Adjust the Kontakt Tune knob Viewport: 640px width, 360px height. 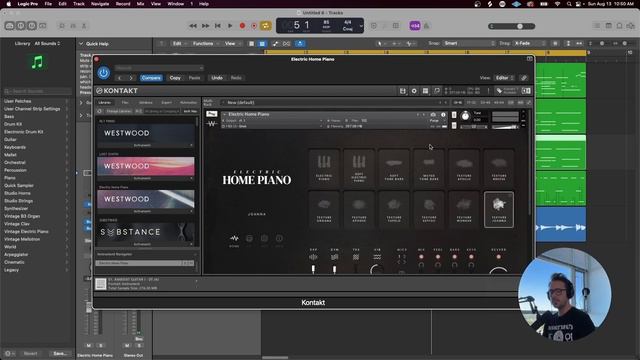pyautogui.click(x=465, y=116)
